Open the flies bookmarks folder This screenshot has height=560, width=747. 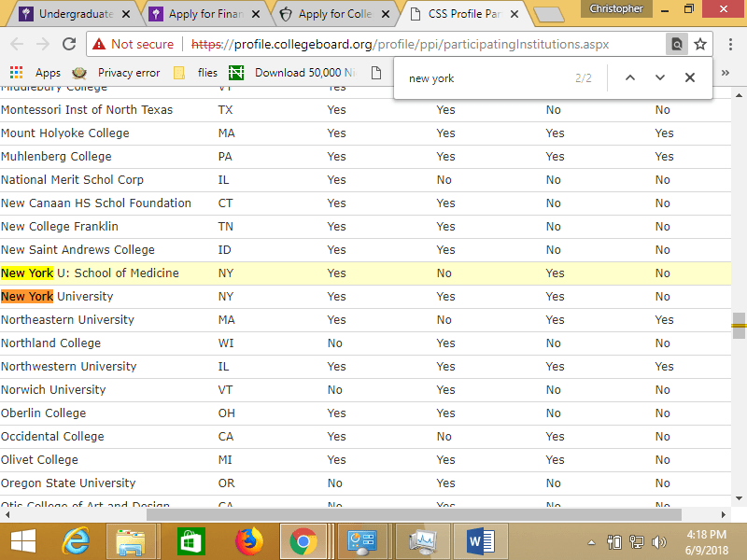(x=196, y=73)
